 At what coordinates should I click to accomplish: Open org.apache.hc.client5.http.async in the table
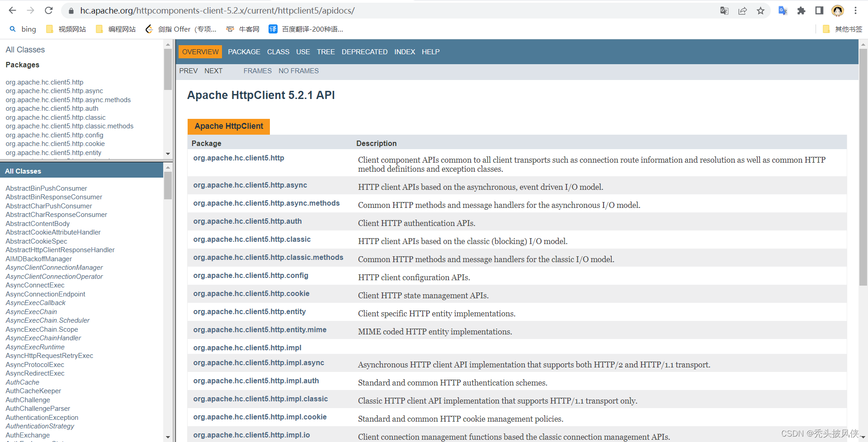(250, 185)
